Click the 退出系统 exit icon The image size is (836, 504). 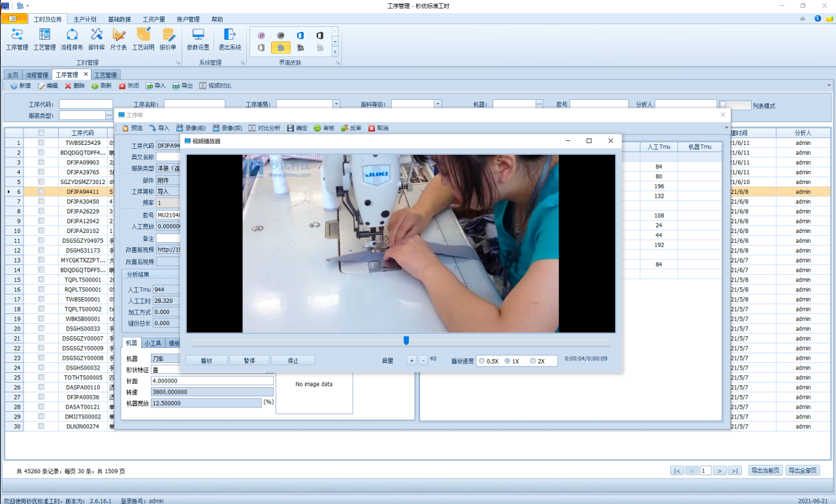pos(229,39)
